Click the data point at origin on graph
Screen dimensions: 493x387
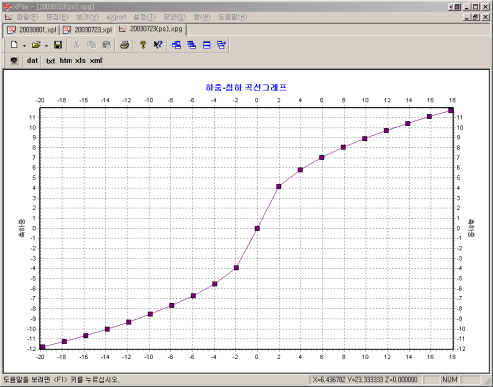[x=257, y=228]
